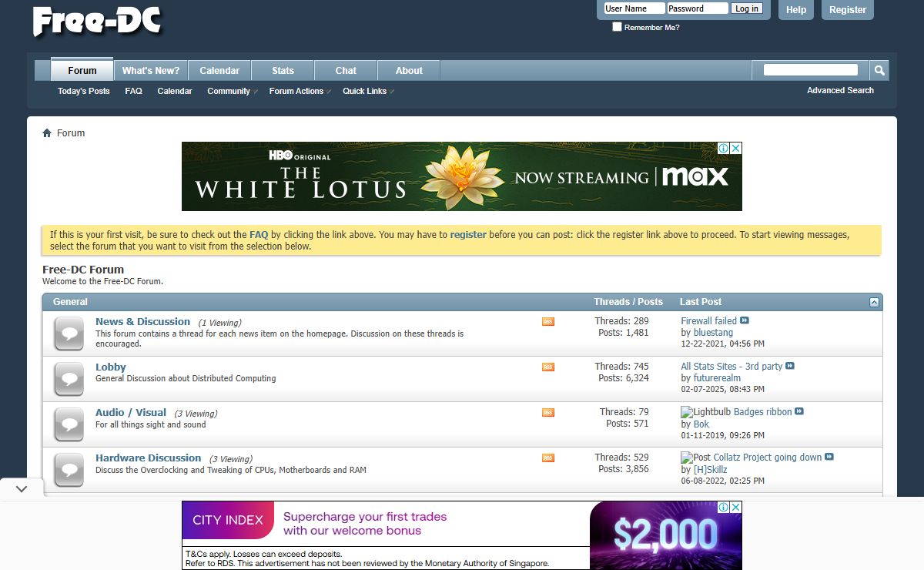Screen dimensions: 924x570
Task: Open All Stats Sites - 3rd party thread
Action: tap(731, 367)
